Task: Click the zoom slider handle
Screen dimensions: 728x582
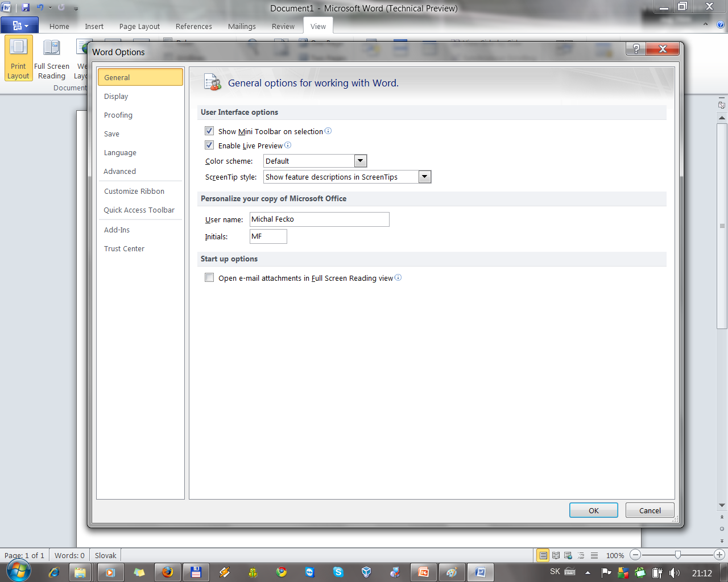Action: (x=677, y=555)
